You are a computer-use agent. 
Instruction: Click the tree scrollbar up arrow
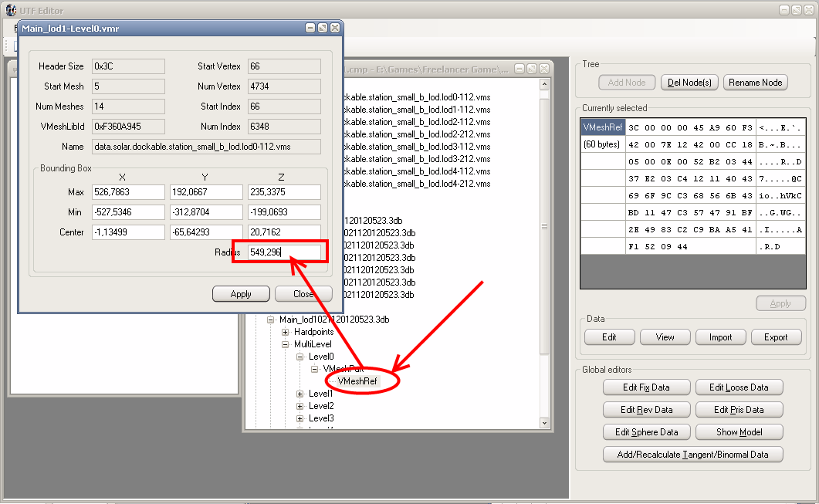point(544,84)
